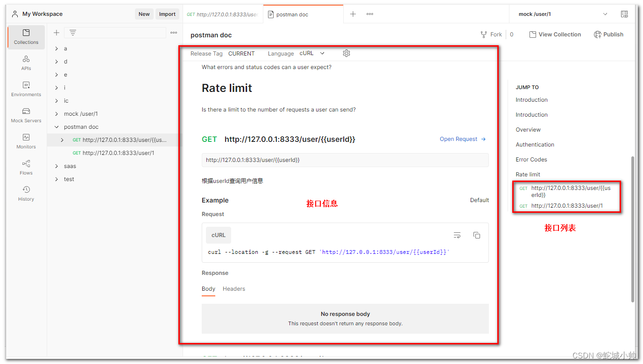Viewport: 643px width, 364px height.
Task: Expand the ic collection
Action: pos(57,101)
